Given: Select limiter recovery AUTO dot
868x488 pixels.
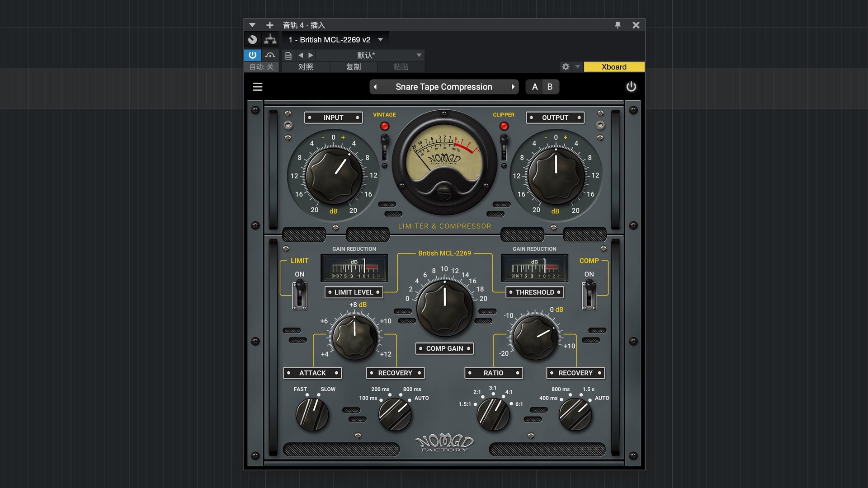Looking at the screenshot, I should [x=410, y=400].
